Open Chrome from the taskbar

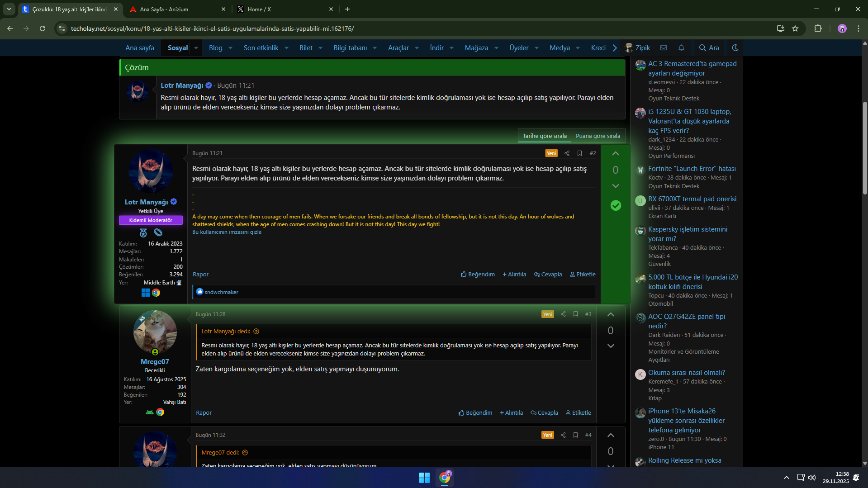pyautogui.click(x=445, y=478)
